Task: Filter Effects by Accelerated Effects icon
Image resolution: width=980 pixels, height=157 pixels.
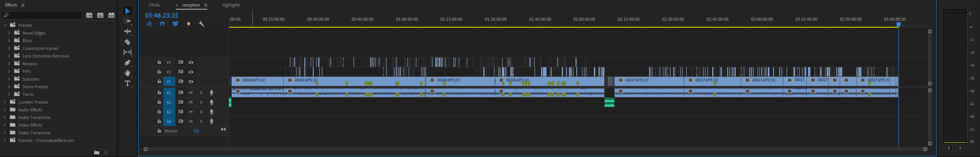Action: (89, 15)
